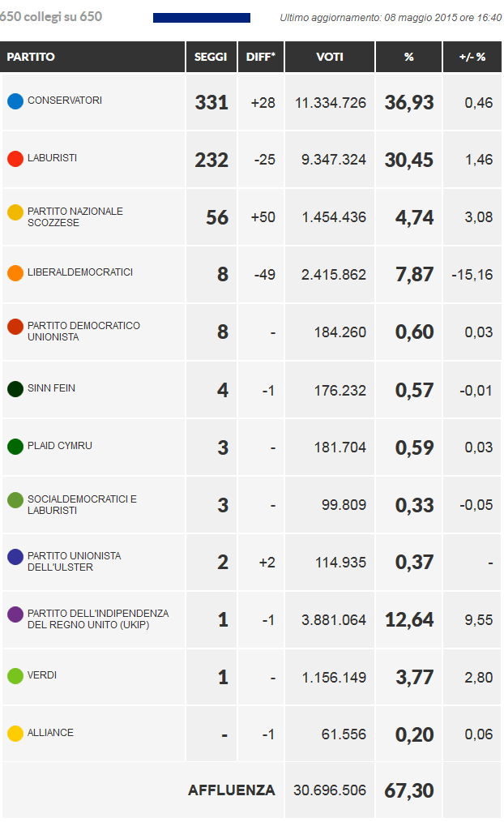The height and width of the screenshot is (822, 504).
Task: Click the blue constituencies progress bar
Action: click(201, 18)
